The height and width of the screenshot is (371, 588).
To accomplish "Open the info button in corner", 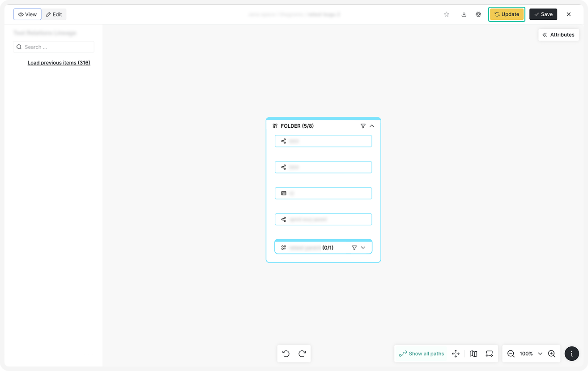I will coord(571,354).
